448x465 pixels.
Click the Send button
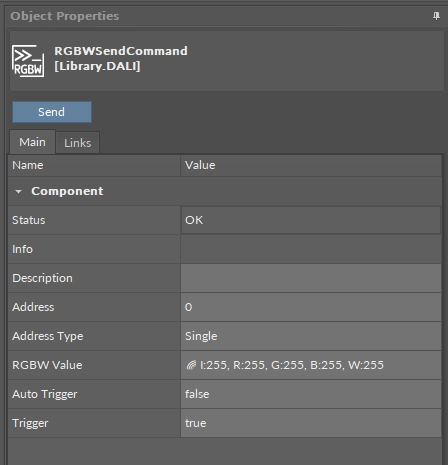(52, 112)
